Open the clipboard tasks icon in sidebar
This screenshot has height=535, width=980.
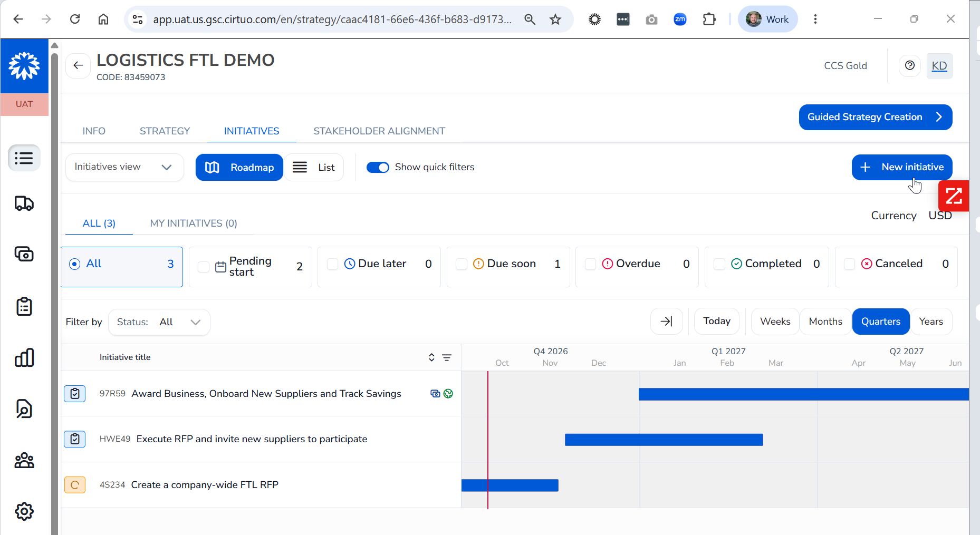pyautogui.click(x=24, y=306)
